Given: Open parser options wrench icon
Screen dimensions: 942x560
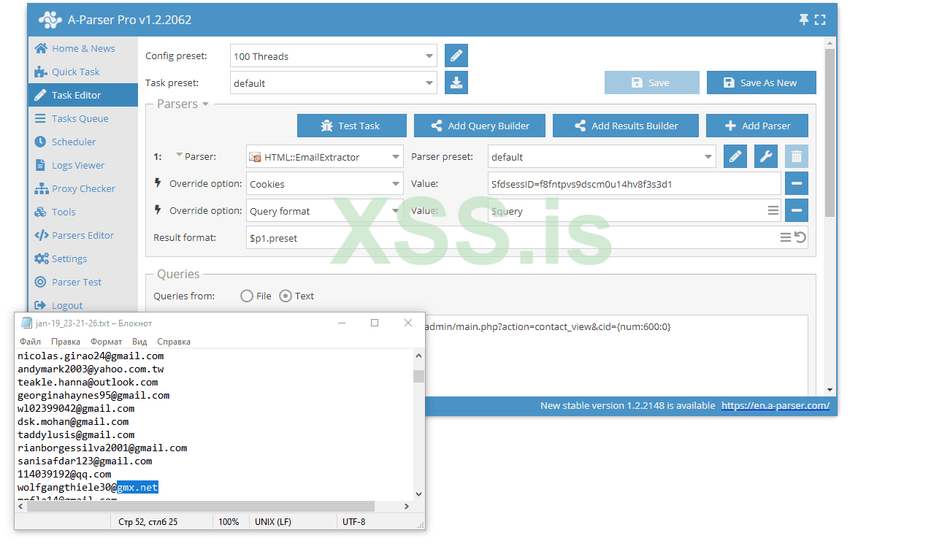Looking at the screenshot, I should point(766,156).
